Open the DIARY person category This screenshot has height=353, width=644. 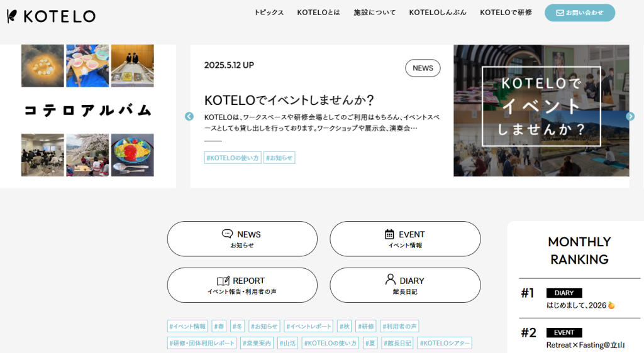[x=405, y=285]
